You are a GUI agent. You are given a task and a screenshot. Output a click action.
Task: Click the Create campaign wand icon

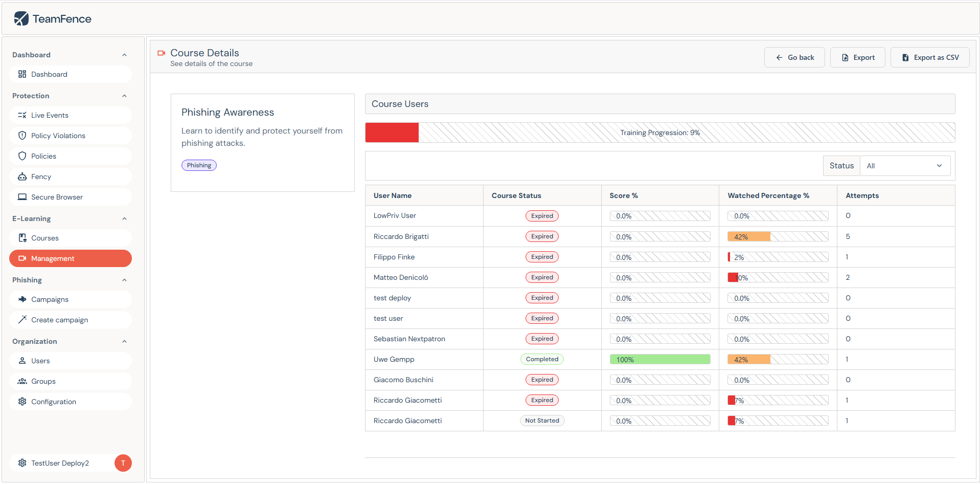pyautogui.click(x=22, y=320)
